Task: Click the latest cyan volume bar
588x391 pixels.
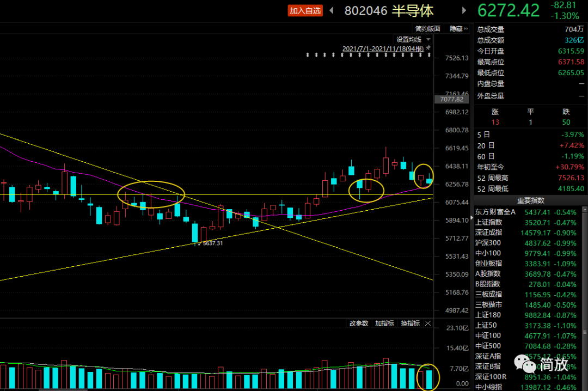Action: pyautogui.click(x=430, y=379)
